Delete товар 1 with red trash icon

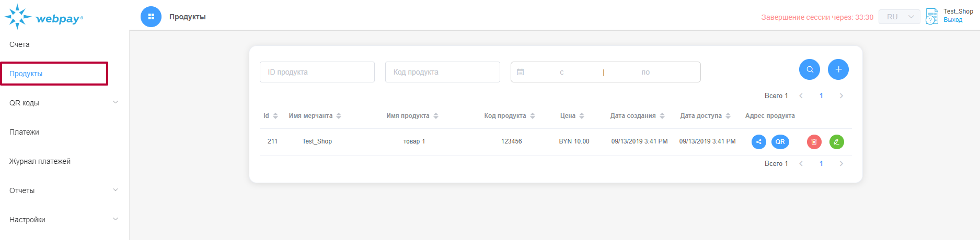tap(814, 142)
